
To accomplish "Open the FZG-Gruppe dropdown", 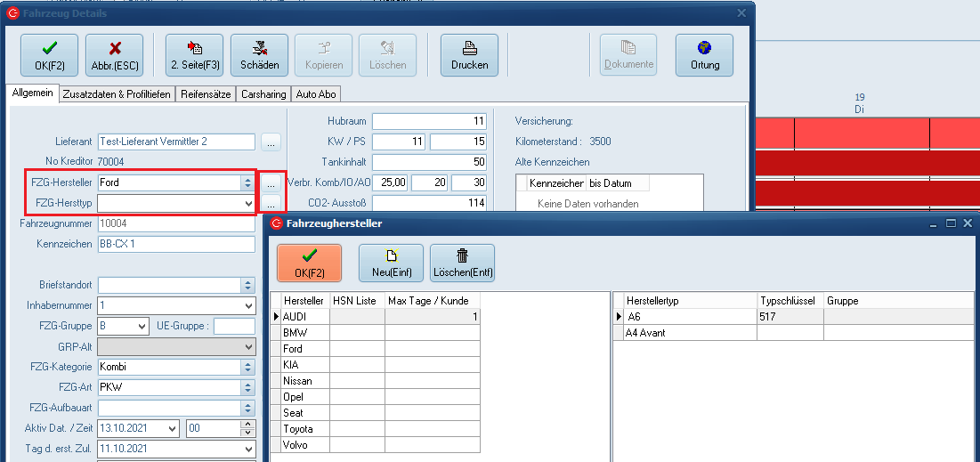I will tap(142, 326).
